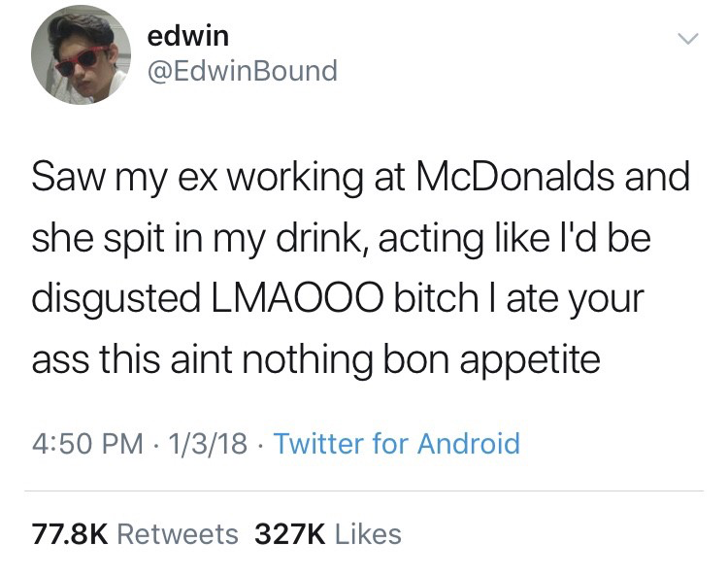Select the word Likes beside 327K
The image size is (728, 575).
[x=368, y=533]
